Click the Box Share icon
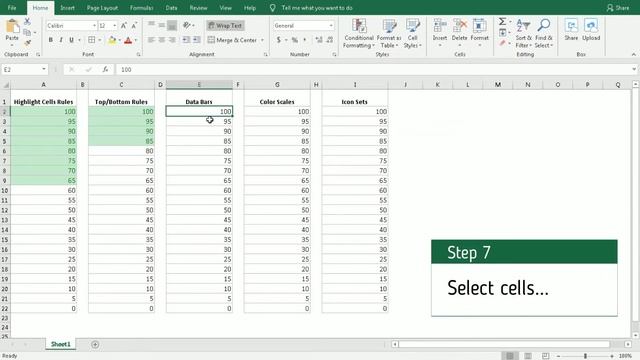Screen dimensions: 640x360 point(571,25)
